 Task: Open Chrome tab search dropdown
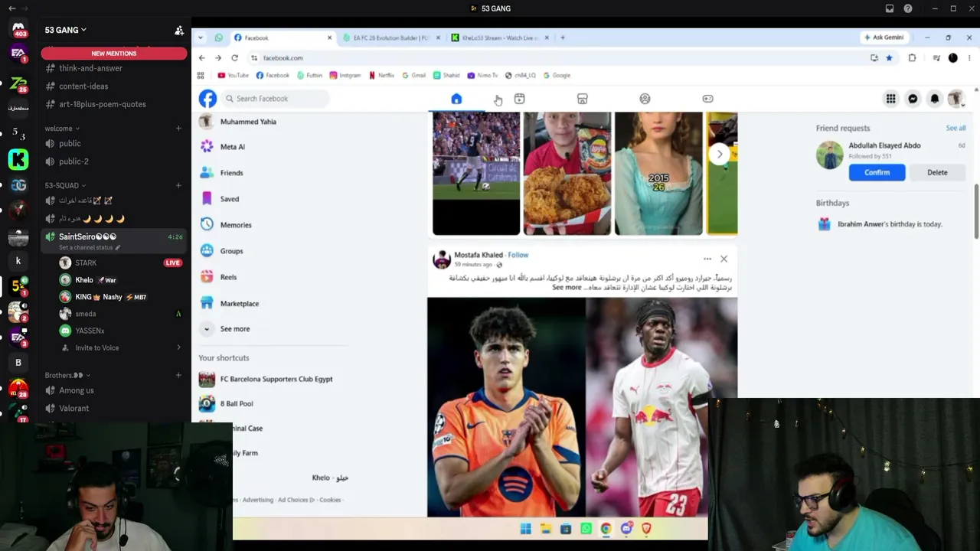pyautogui.click(x=201, y=37)
